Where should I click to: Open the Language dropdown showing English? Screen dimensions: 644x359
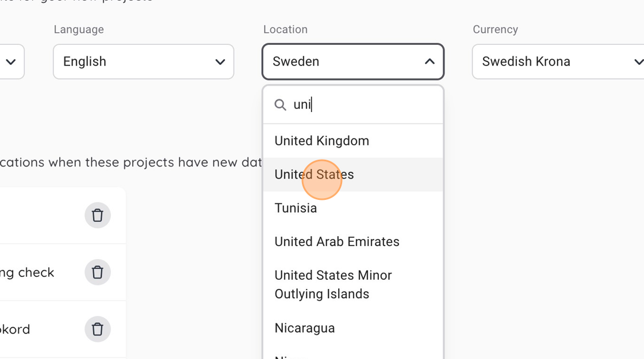143,61
